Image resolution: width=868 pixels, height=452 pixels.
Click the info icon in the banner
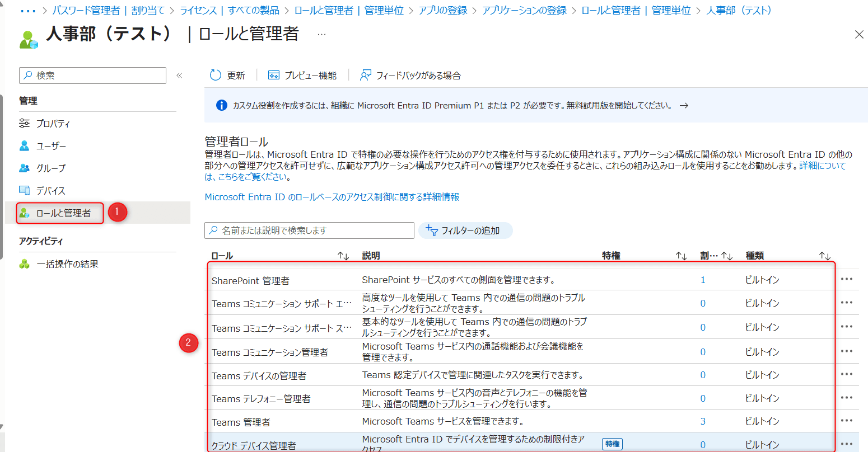point(222,105)
